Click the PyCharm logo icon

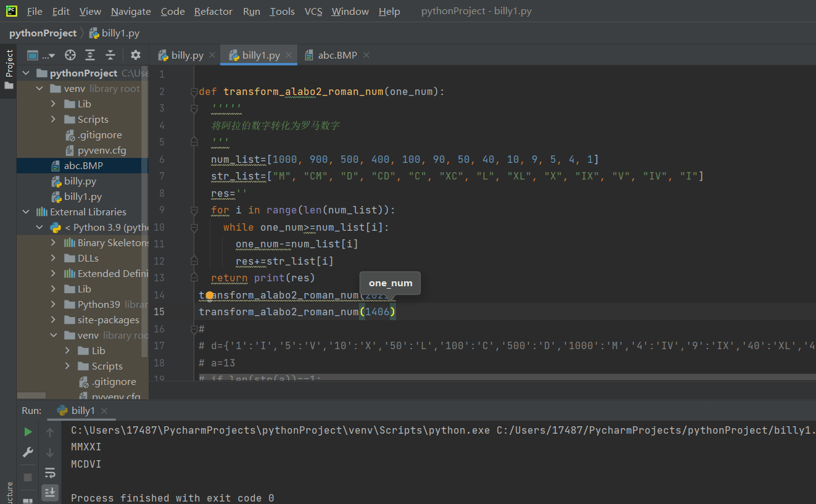pos(12,11)
